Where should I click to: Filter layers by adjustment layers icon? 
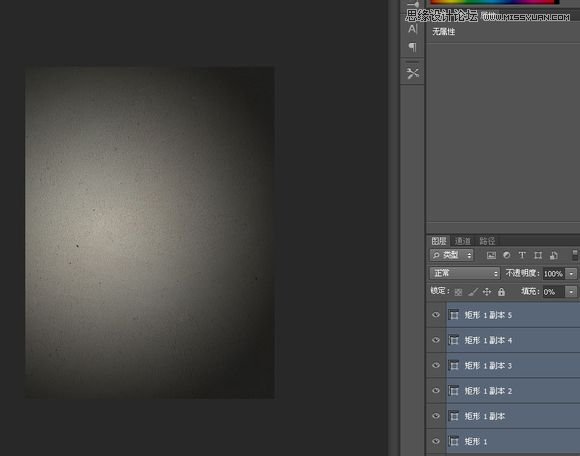point(507,255)
